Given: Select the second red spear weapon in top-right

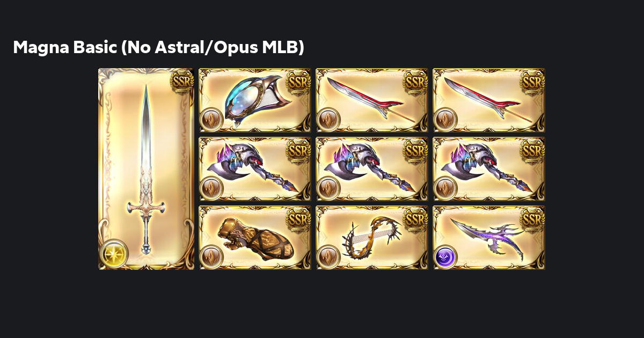Looking at the screenshot, I should pyautogui.click(x=489, y=100).
